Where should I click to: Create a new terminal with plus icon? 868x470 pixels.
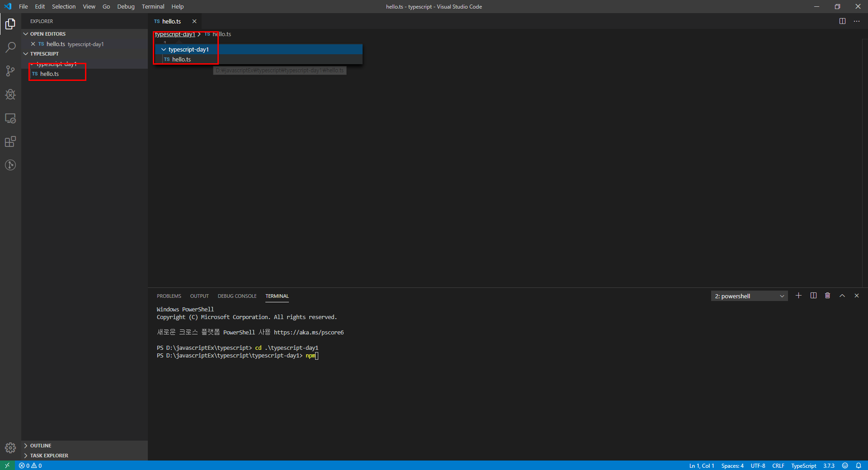(799, 296)
